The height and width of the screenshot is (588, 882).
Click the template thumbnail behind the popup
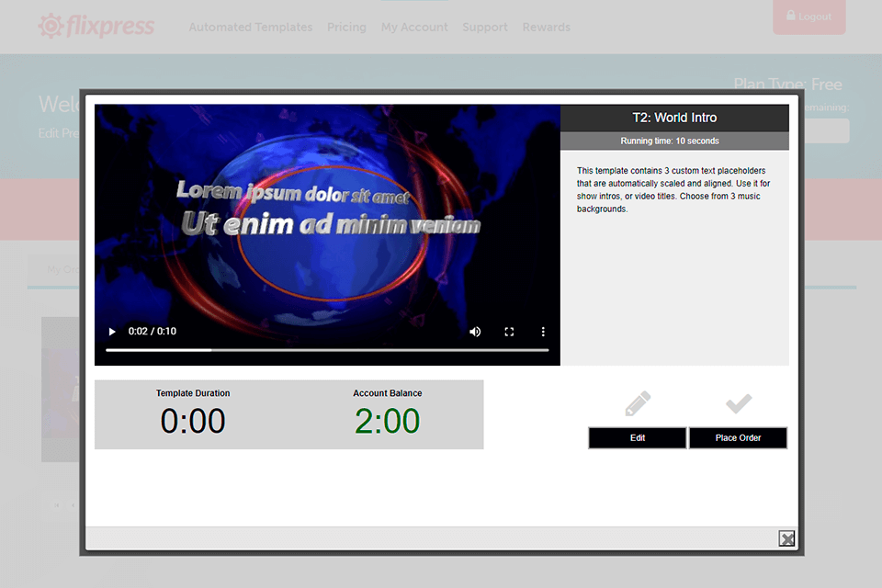(58, 389)
